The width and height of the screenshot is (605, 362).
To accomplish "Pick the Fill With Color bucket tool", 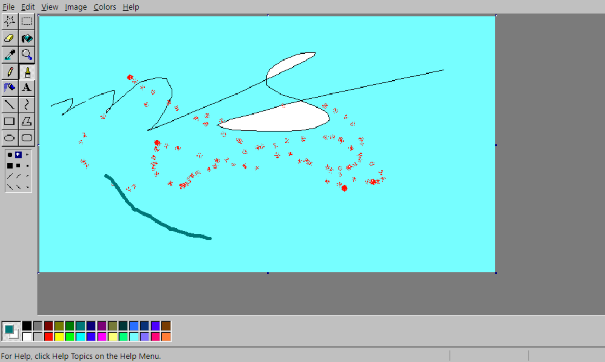I will click(27, 38).
